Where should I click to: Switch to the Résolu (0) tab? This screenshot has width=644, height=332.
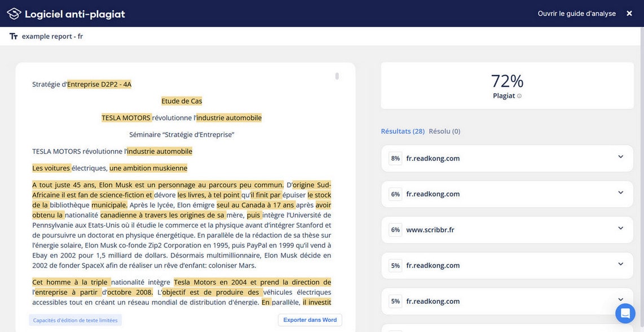pyautogui.click(x=444, y=132)
